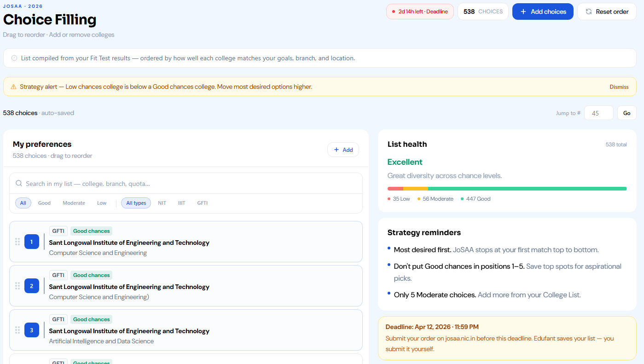This screenshot has height=364, width=644.
Task: Click the 538 CHOICES counter pill
Action: coord(483,12)
